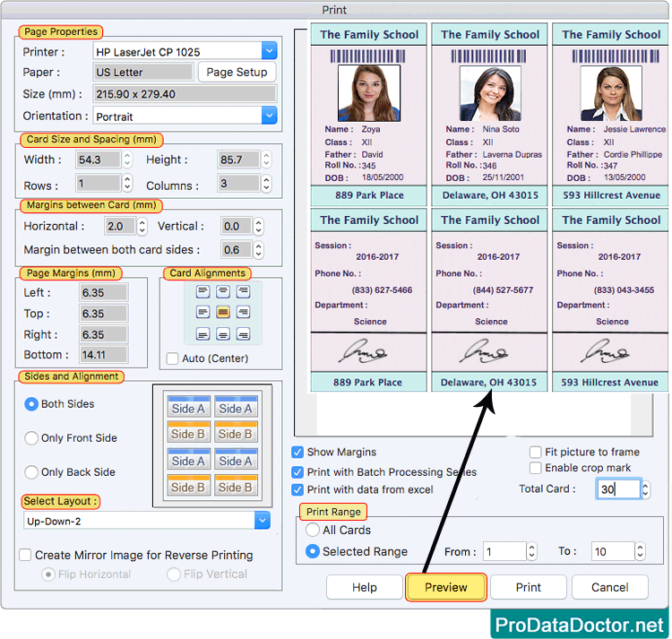
Task: Select middle-right card alignment icon
Action: click(x=243, y=312)
